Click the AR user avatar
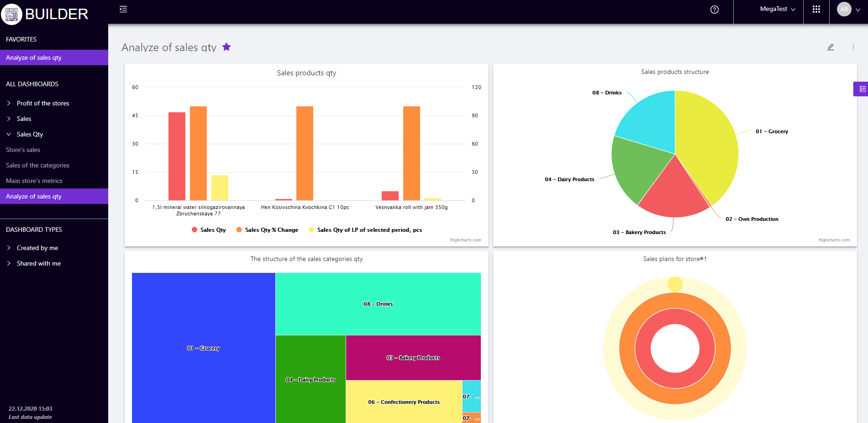 pyautogui.click(x=844, y=9)
